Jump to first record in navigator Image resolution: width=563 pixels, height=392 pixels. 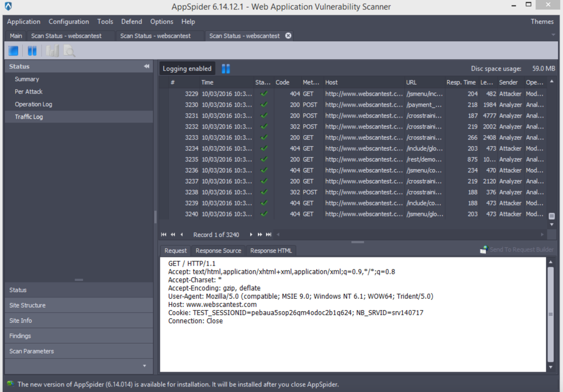coord(164,235)
